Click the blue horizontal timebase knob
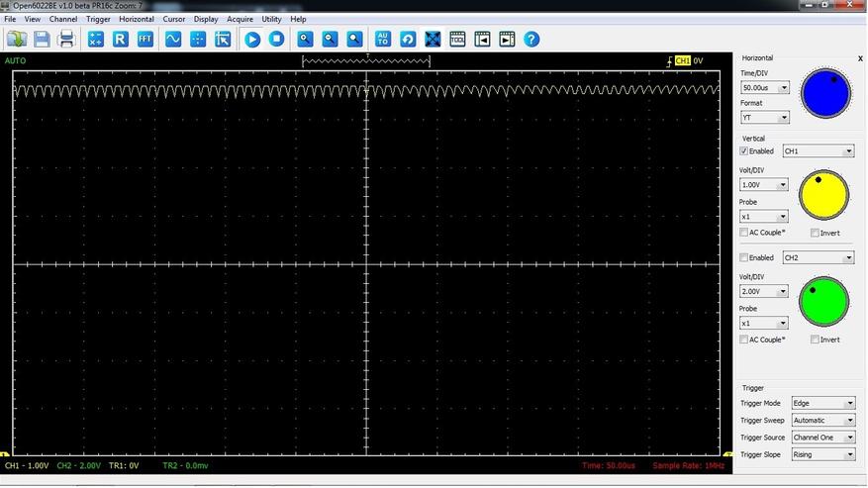868x488 pixels. [x=825, y=92]
